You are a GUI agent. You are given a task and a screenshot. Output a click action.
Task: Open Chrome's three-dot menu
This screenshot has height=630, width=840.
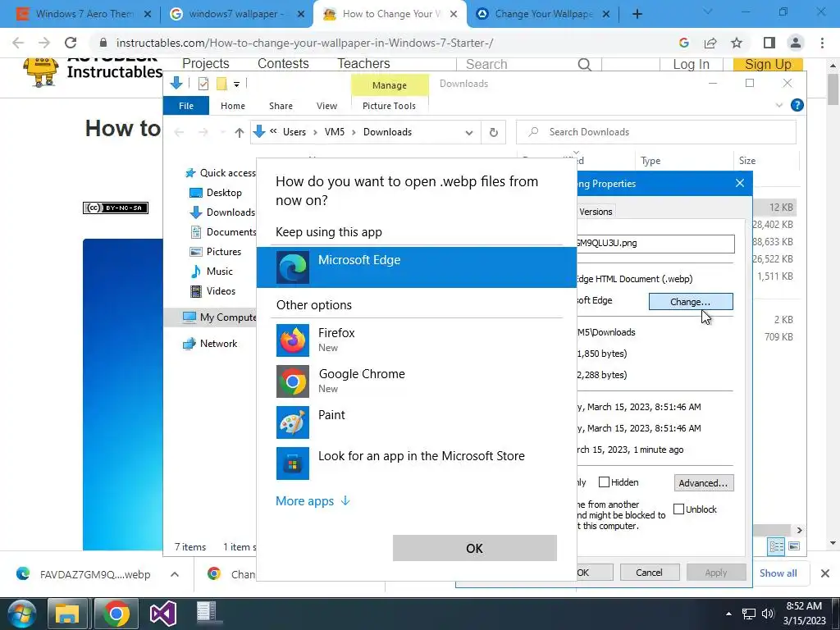point(822,43)
